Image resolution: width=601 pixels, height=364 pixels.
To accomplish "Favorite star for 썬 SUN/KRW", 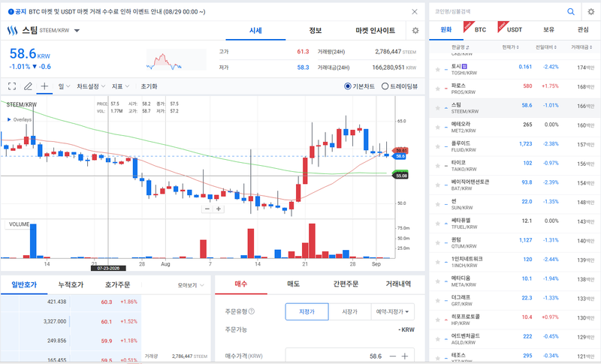I will click(437, 204).
